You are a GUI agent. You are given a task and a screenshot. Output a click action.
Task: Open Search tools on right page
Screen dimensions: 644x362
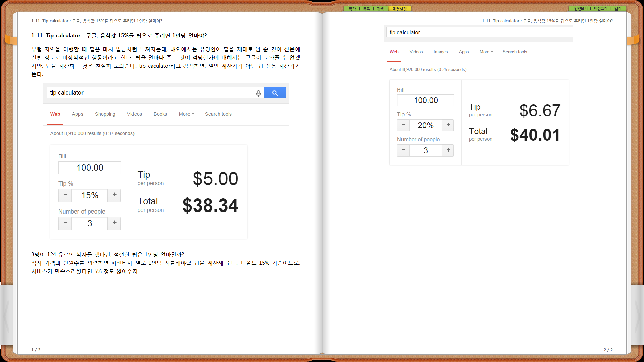tap(515, 52)
